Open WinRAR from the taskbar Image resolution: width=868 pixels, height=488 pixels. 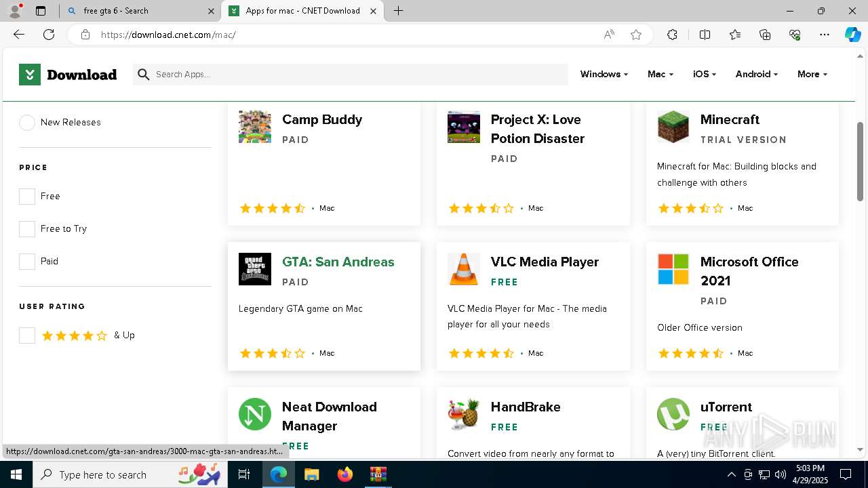[x=378, y=474]
